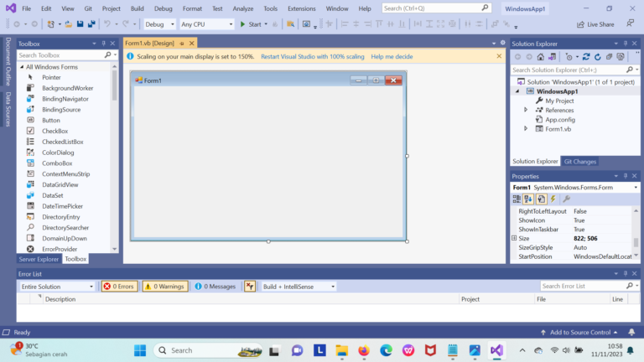Click the Help me decide link

(x=392, y=57)
